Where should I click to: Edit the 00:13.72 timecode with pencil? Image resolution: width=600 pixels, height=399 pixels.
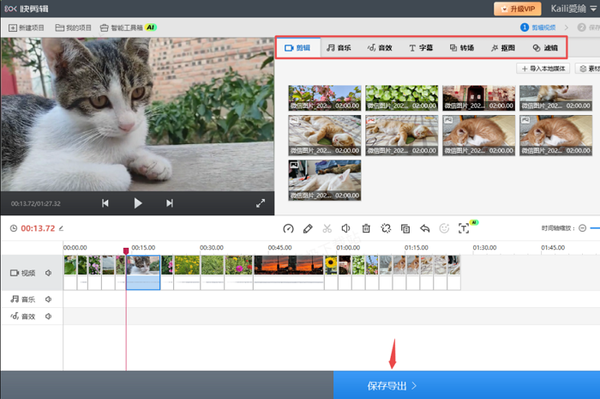point(61,228)
